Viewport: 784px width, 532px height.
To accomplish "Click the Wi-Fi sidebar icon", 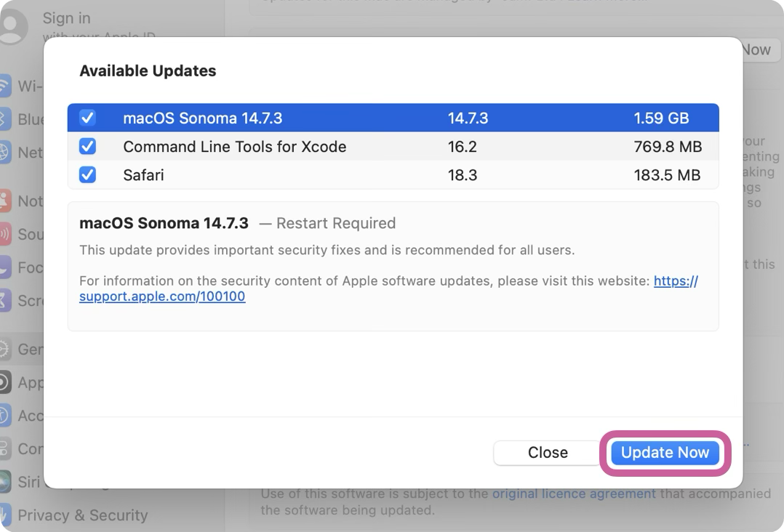I will [4, 86].
